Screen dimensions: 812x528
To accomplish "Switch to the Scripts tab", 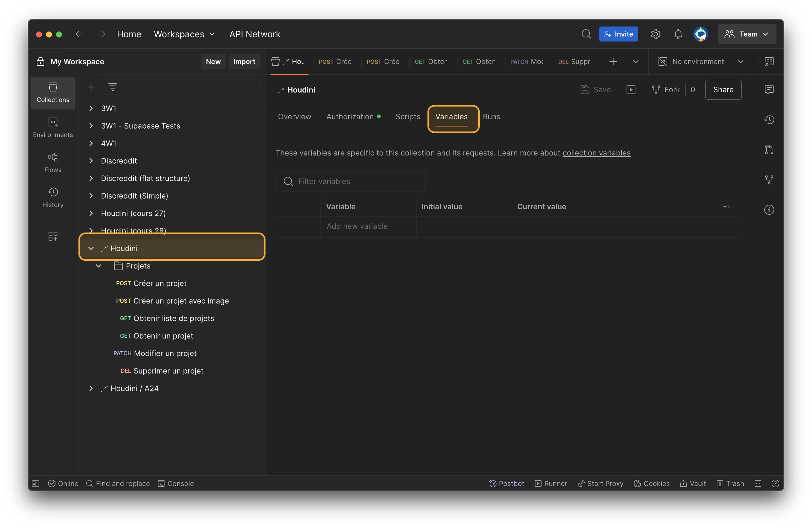I will (x=408, y=117).
